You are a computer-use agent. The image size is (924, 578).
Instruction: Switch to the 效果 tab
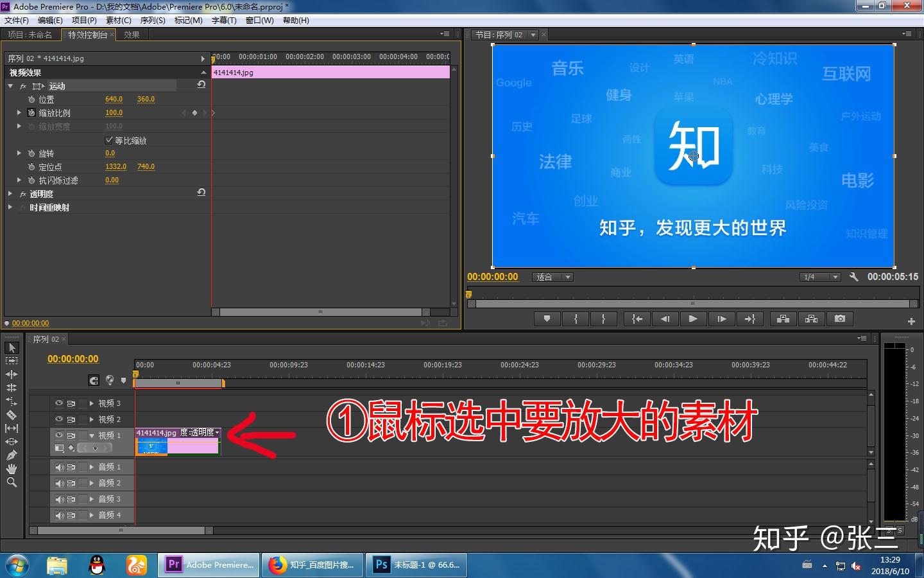(132, 35)
